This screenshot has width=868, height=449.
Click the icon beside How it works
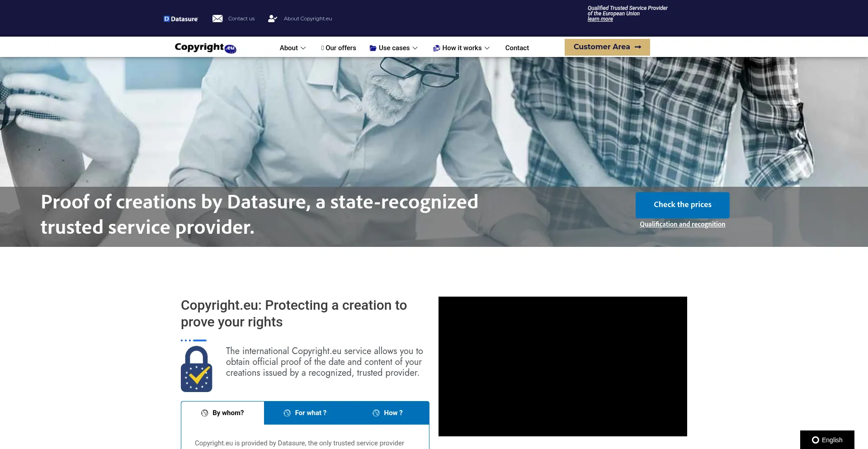click(436, 48)
